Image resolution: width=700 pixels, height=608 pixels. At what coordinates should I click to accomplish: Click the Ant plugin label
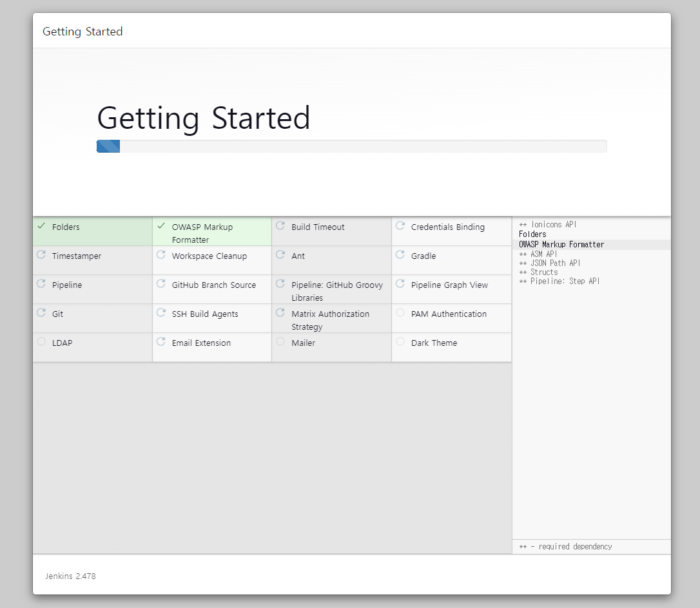[x=298, y=256]
